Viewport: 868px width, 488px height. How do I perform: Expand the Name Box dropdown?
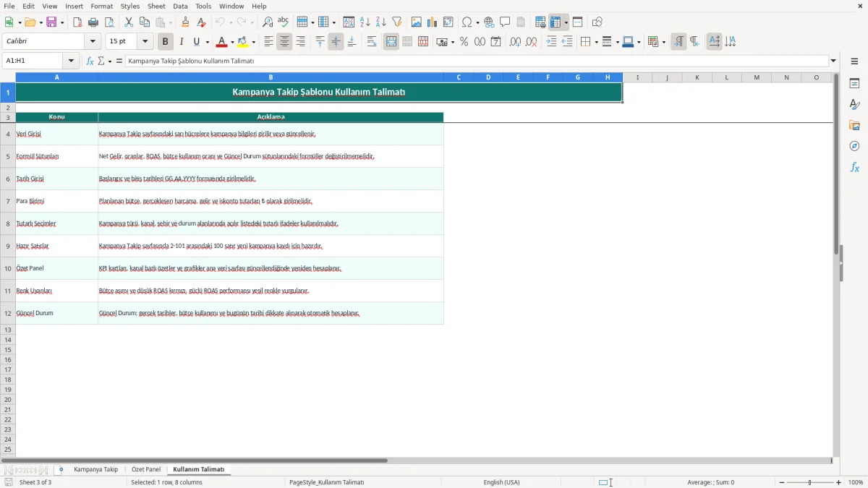71,61
